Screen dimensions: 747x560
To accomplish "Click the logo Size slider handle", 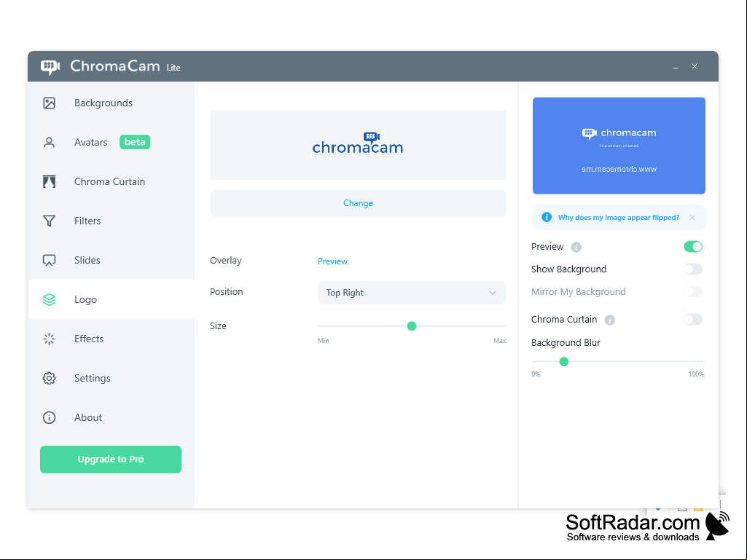I will (412, 326).
